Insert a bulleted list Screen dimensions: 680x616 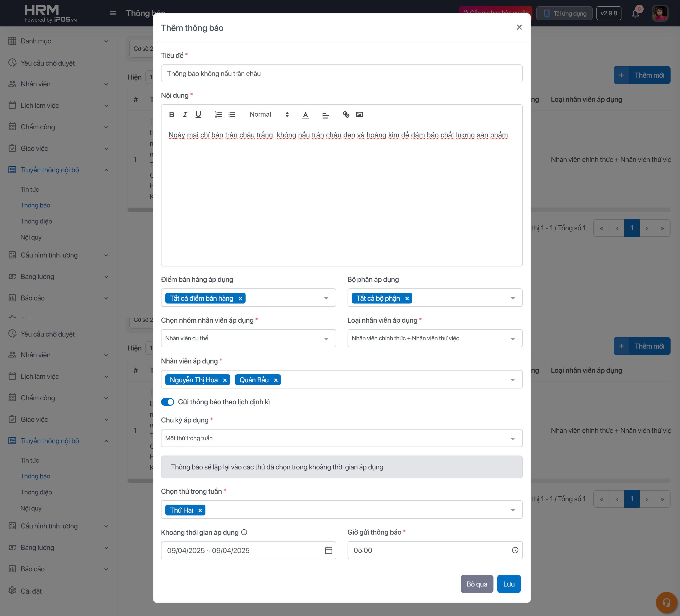click(x=232, y=115)
